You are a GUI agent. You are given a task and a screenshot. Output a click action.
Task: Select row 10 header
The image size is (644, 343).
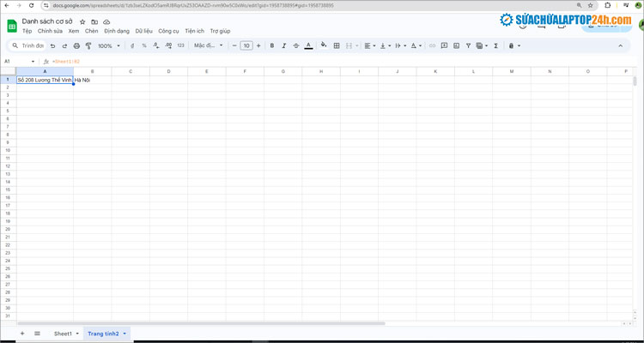8,151
